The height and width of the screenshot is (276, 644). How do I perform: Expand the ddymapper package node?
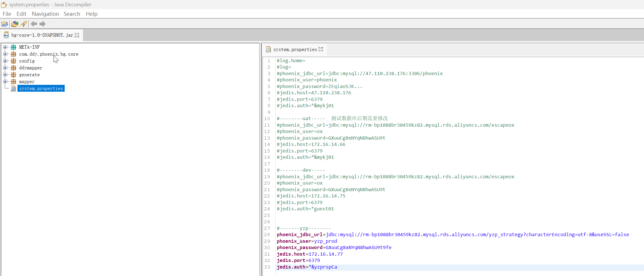5,68
